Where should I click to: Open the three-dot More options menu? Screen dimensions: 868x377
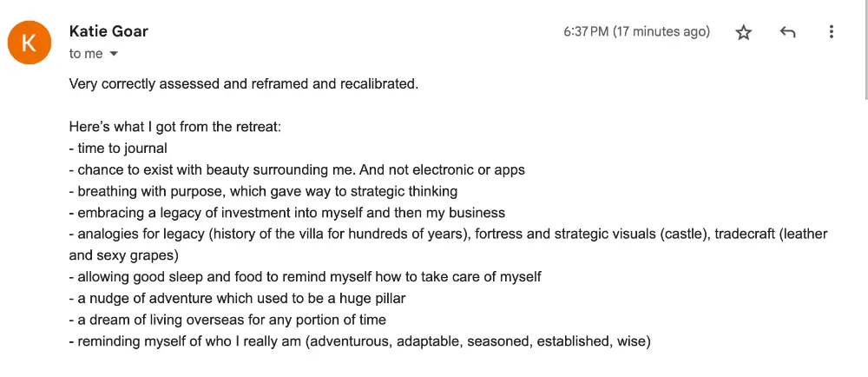click(x=831, y=32)
